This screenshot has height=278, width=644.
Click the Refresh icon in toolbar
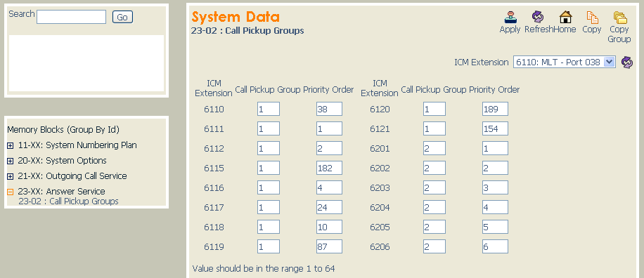pyautogui.click(x=538, y=17)
